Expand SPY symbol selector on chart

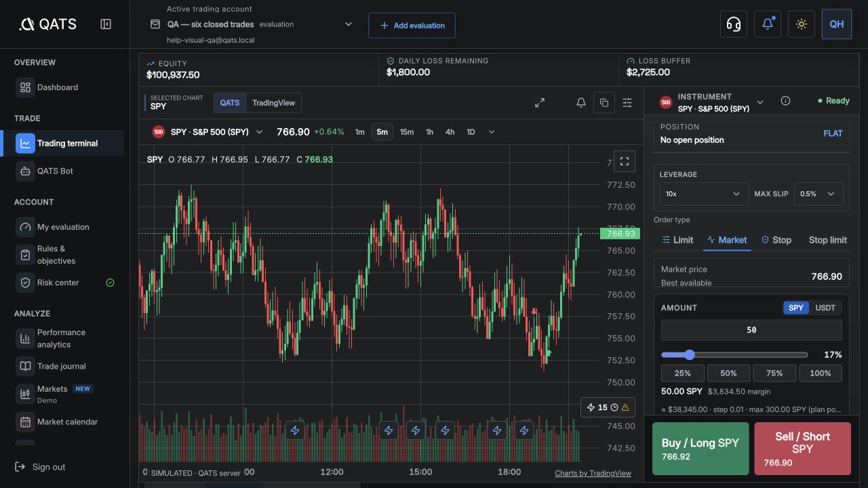259,132
